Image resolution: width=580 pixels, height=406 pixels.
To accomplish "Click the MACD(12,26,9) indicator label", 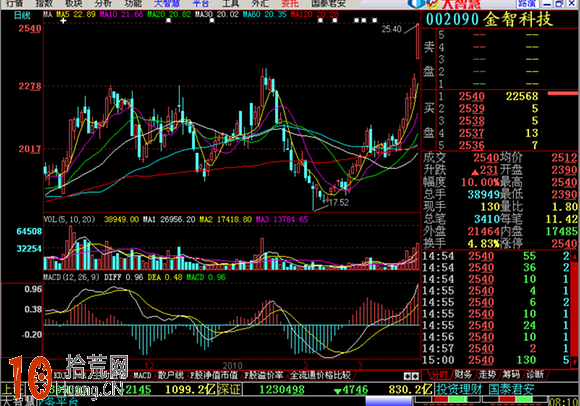I will coord(72,277).
